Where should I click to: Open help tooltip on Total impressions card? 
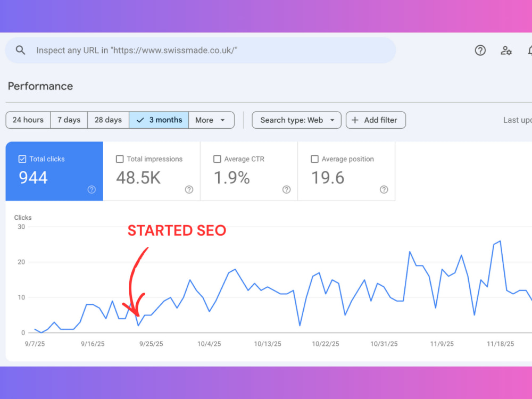pyautogui.click(x=189, y=189)
